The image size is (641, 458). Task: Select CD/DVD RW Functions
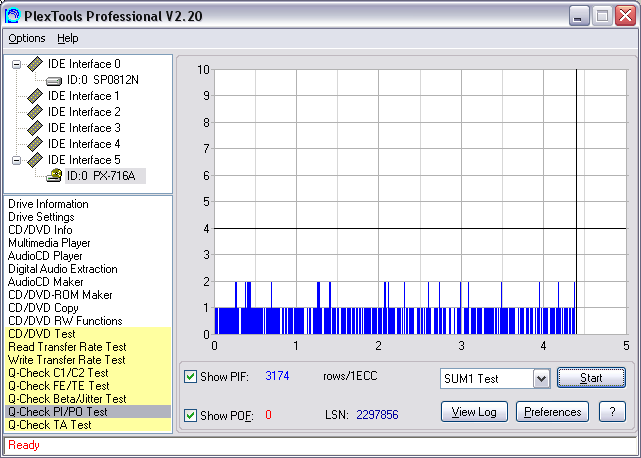65,321
